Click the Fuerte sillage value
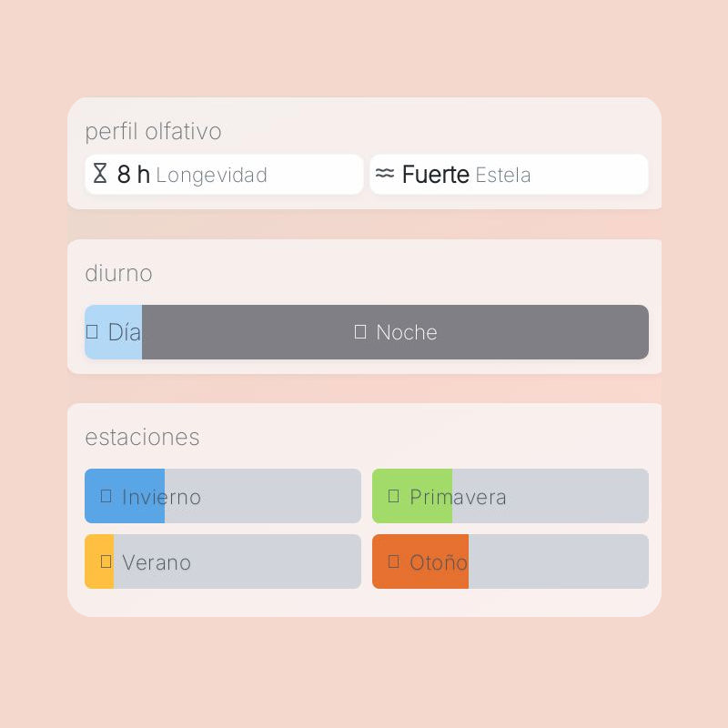728x728 pixels. tap(436, 175)
